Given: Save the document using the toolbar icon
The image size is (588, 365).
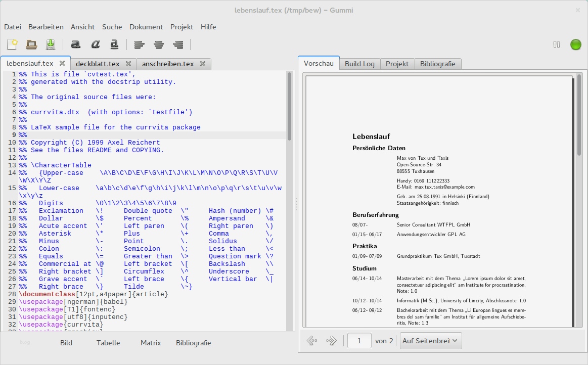Looking at the screenshot, I should tap(51, 44).
